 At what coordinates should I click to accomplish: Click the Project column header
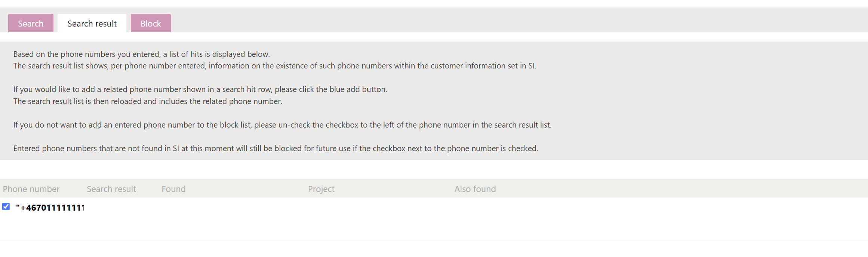point(321,189)
